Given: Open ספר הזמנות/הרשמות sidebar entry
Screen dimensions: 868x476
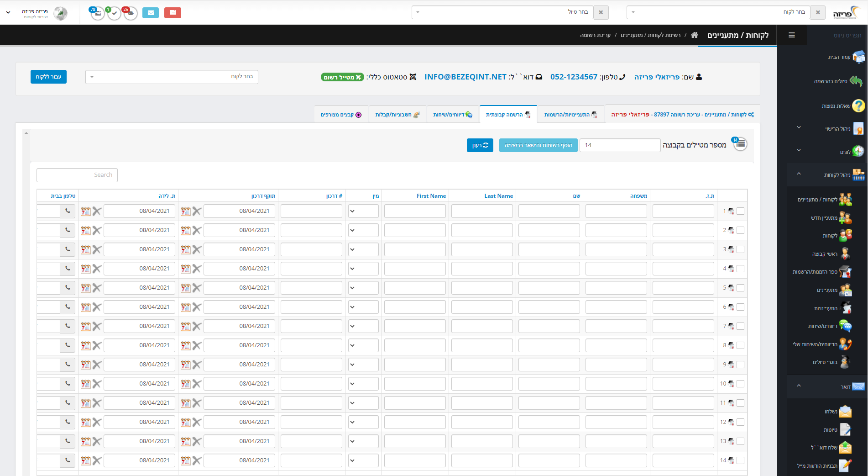Looking at the screenshot, I should 822,272.
